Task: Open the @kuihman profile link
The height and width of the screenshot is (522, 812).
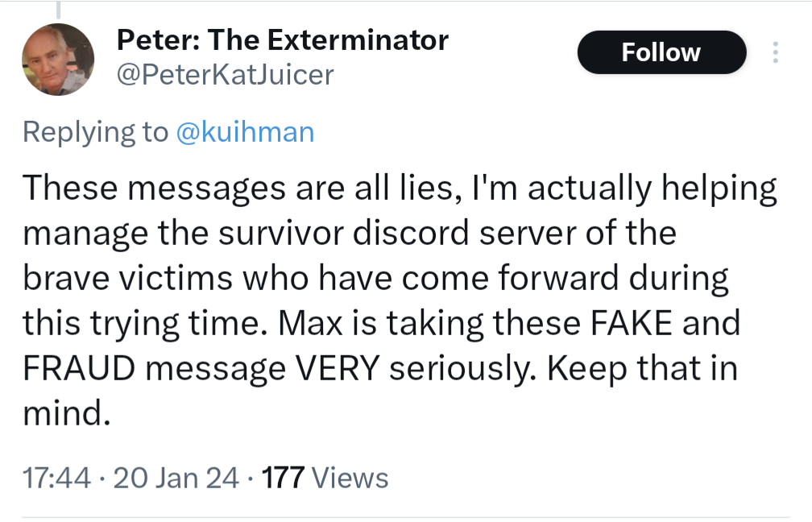Action: (246, 131)
